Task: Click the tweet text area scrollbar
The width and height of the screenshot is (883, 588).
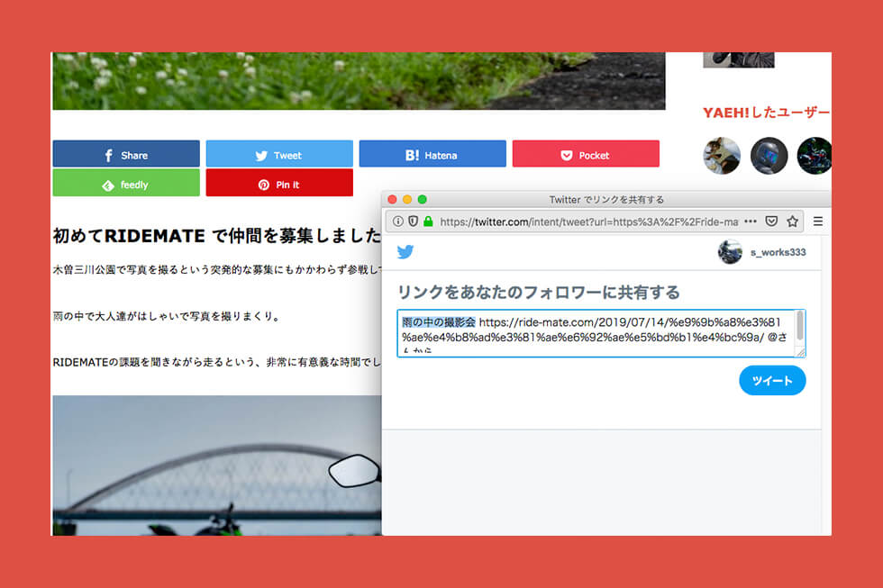Action: [800, 326]
